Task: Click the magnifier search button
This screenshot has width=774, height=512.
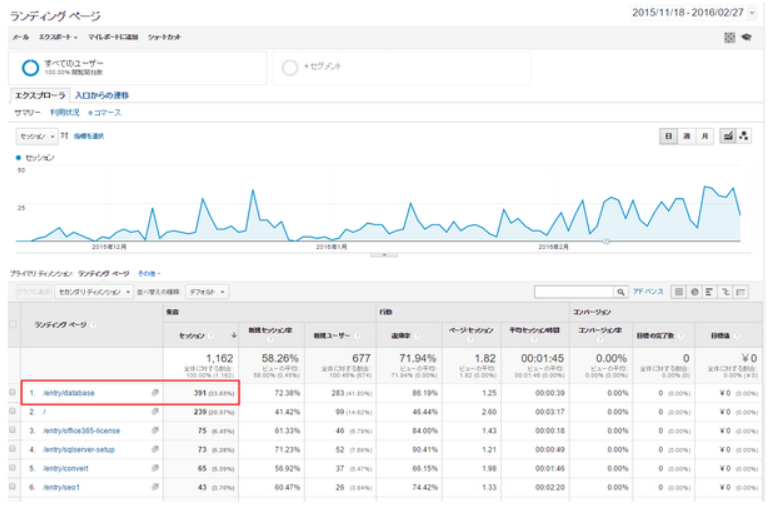Action: click(x=621, y=292)
